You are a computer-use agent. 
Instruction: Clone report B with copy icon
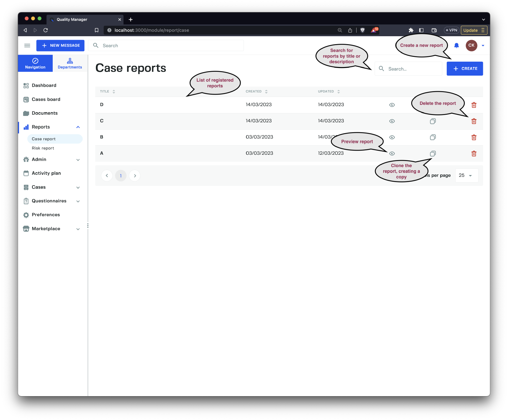click(x=433, y=137)
